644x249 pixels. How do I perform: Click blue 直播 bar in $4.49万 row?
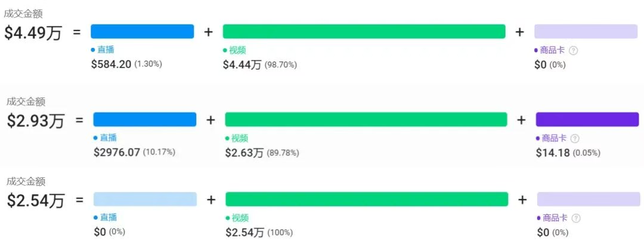pyautogui.click(x=142, y=32)
